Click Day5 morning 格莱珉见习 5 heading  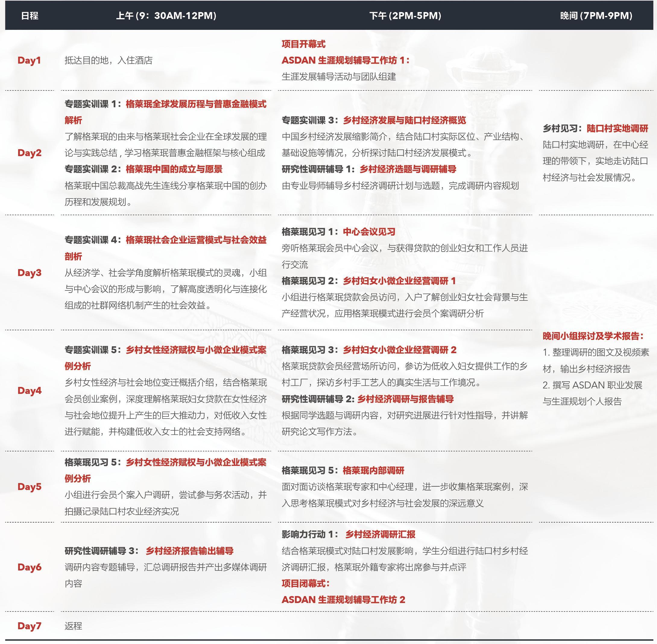coord(166,470)
